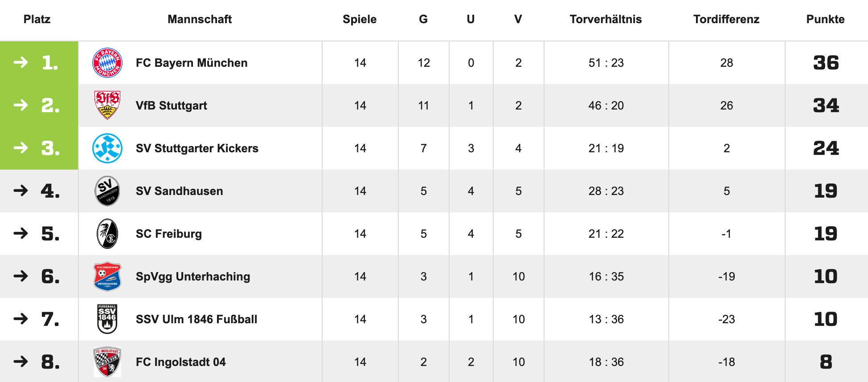Click the VfB Stuttgart crest
Viewport: 868px width, 382px height.
point(107,106)
